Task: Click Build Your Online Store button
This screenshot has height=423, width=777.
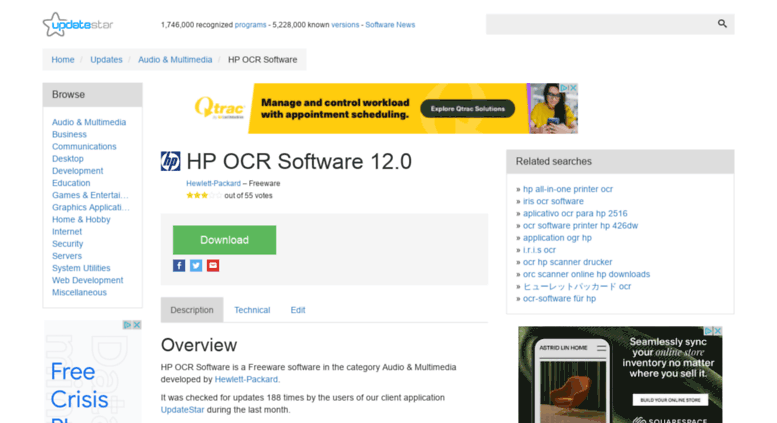Action: pyautogui.click(x=670, y=400)
